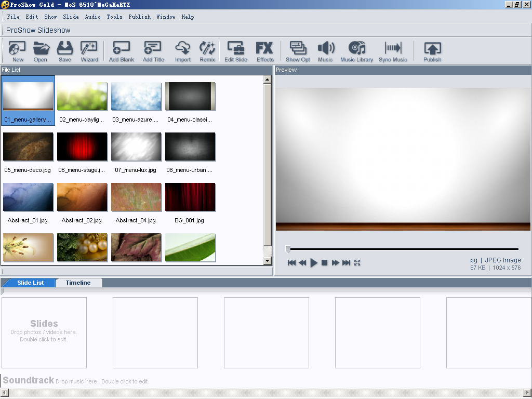Viewport: 532px width, 399px height.
Task: Open the Help menu
Action: coord(188,17)
